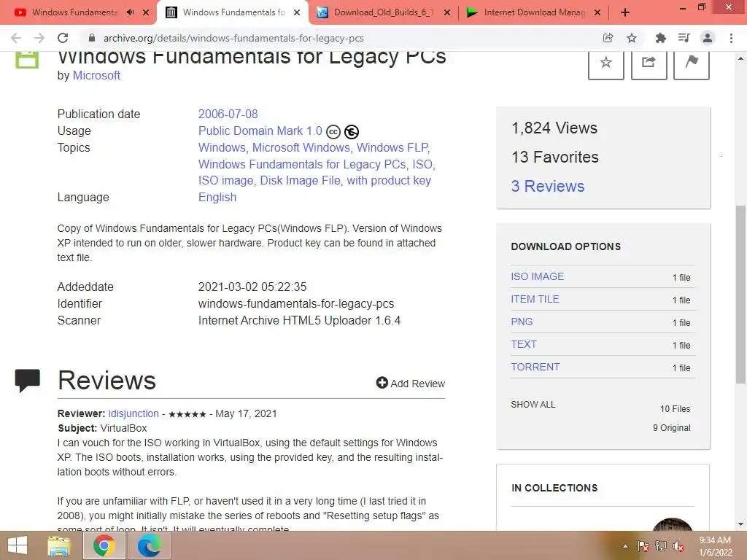Click the browser forward arrow
747x560 pixels.
(39, 38)
